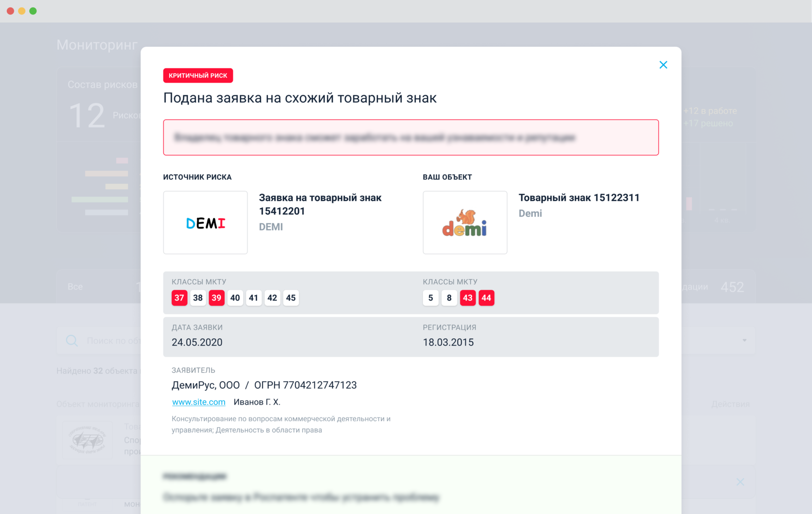The image size is (812, 514).
Task: Click the demi squirrel trademark logo
Action: pyautogui.click(x=465, y=223)
